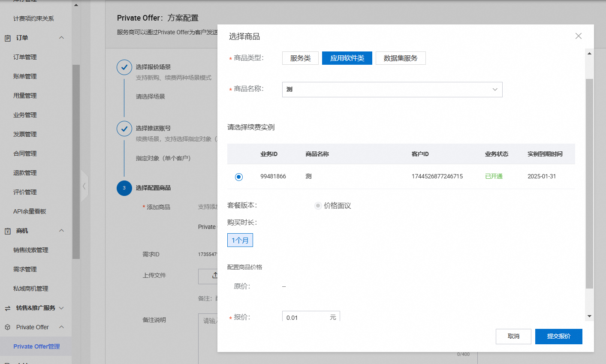Click the step 2 checkmark circle 选择推送账号
This screenshot has height=364, width=606.
(124, 128)
